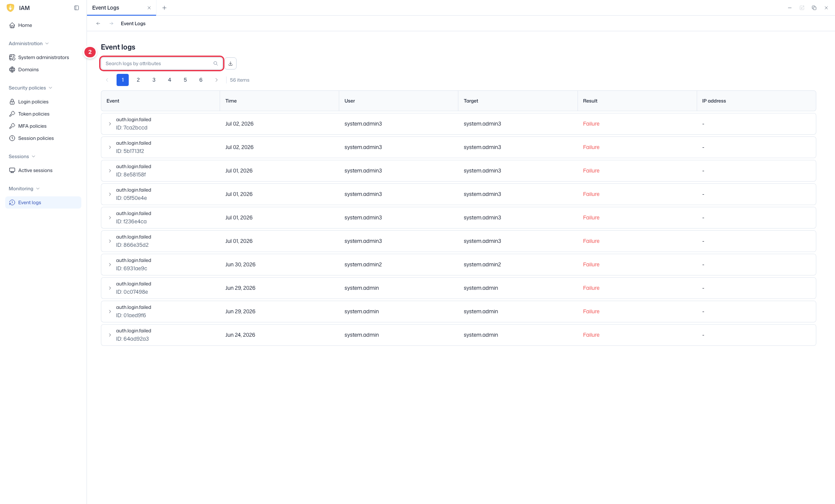Select Event logs in Monitoring section
The width and height of the screenshot is (835, 504).
[43, 202]
